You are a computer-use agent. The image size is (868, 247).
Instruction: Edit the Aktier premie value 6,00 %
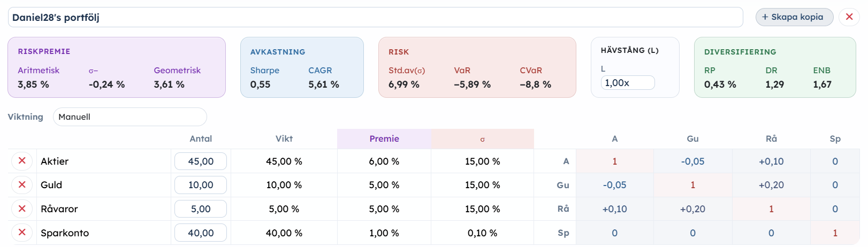[x=384, y=161]
